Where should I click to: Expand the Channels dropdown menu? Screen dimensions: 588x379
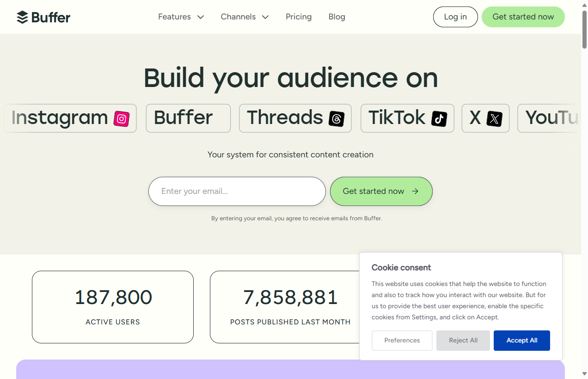click(245, 17)
